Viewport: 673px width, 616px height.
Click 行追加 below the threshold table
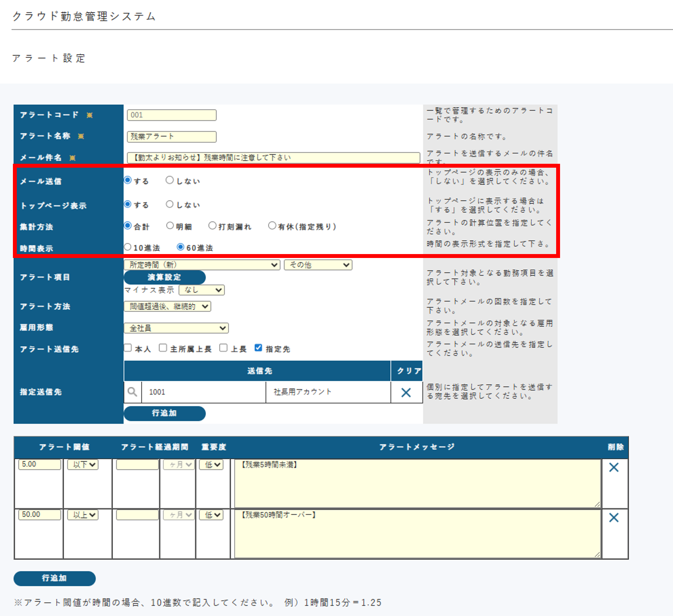coord(54,578)
